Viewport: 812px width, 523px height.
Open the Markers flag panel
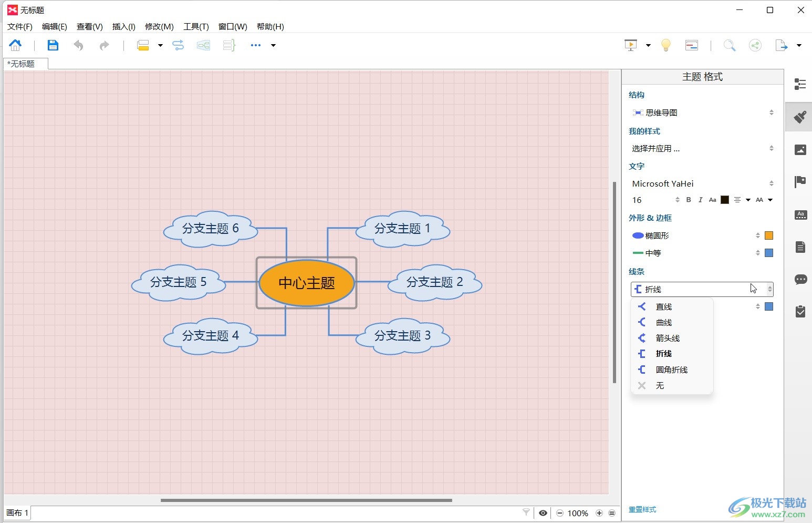click(800, 182)
